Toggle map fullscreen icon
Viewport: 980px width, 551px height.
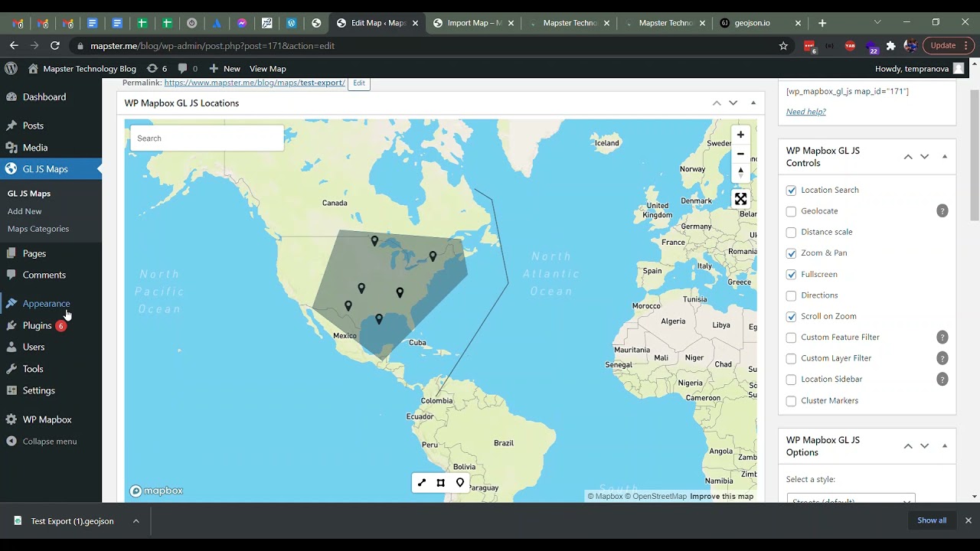click(740, 199)
